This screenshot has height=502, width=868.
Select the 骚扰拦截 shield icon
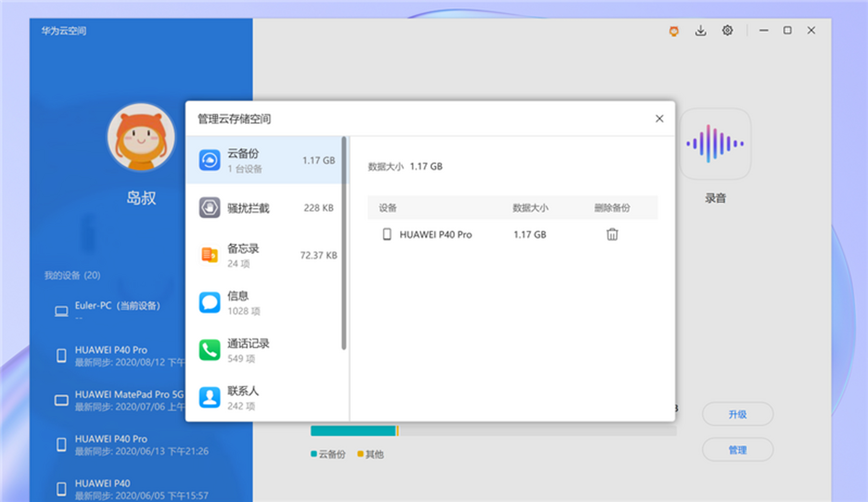(x=210, y=207)
